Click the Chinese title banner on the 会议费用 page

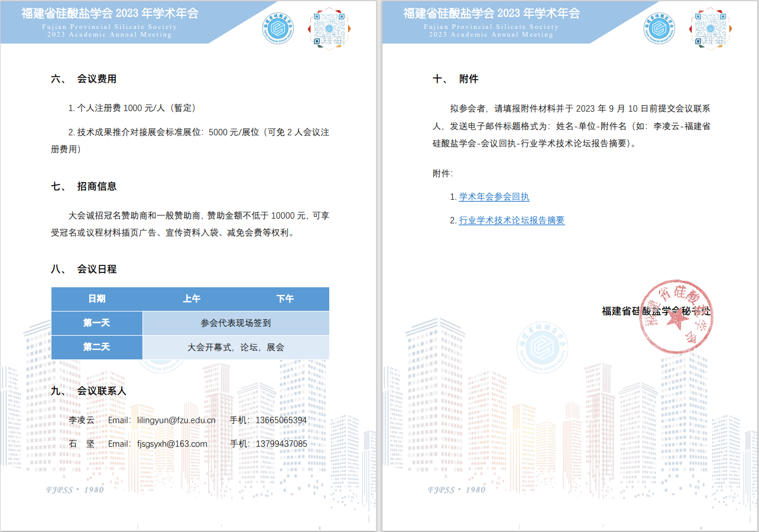tap(110, 14)
